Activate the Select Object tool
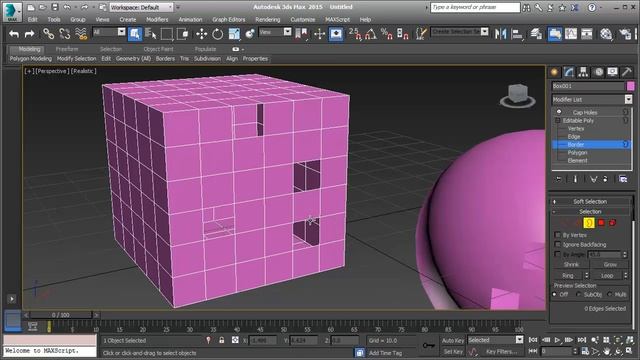Image resolution: width=640 pixels, height=360 pixels. pos(135,34)
